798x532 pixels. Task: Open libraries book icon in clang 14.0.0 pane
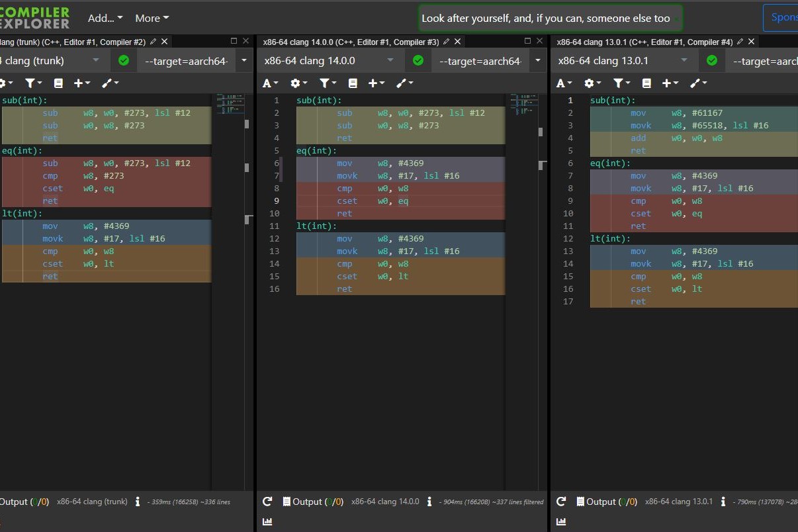353,83
